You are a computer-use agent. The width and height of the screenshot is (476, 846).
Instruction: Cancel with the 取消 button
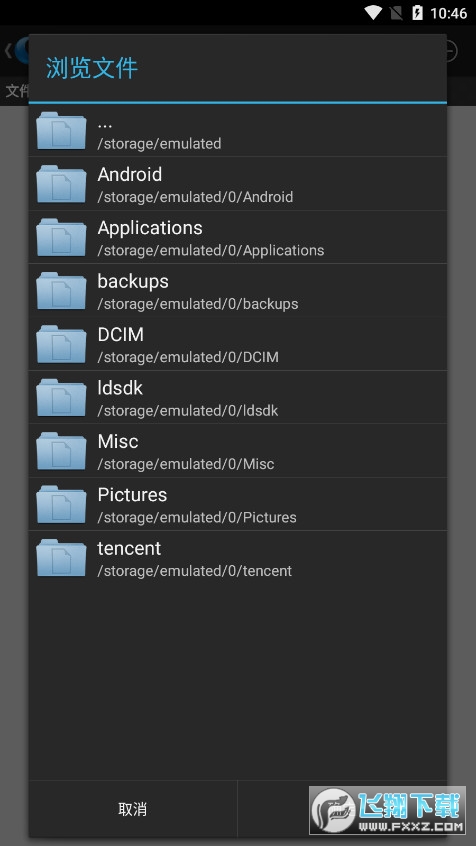tap(133, 809)
